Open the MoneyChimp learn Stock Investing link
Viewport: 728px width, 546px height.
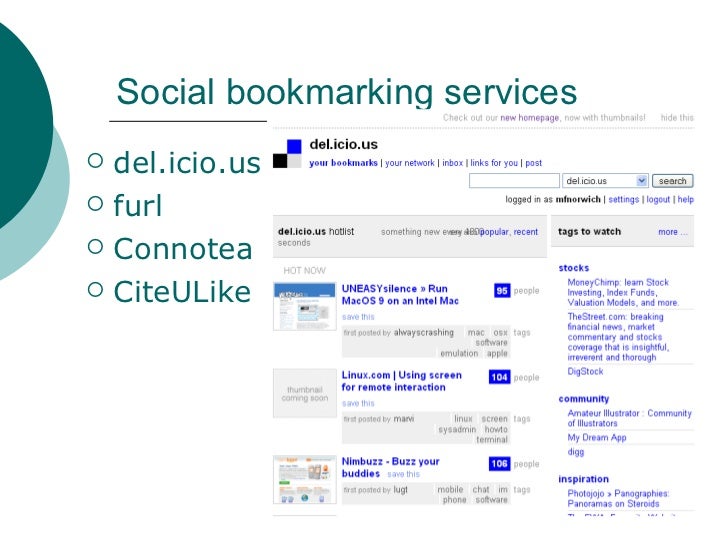pos(623,292)
